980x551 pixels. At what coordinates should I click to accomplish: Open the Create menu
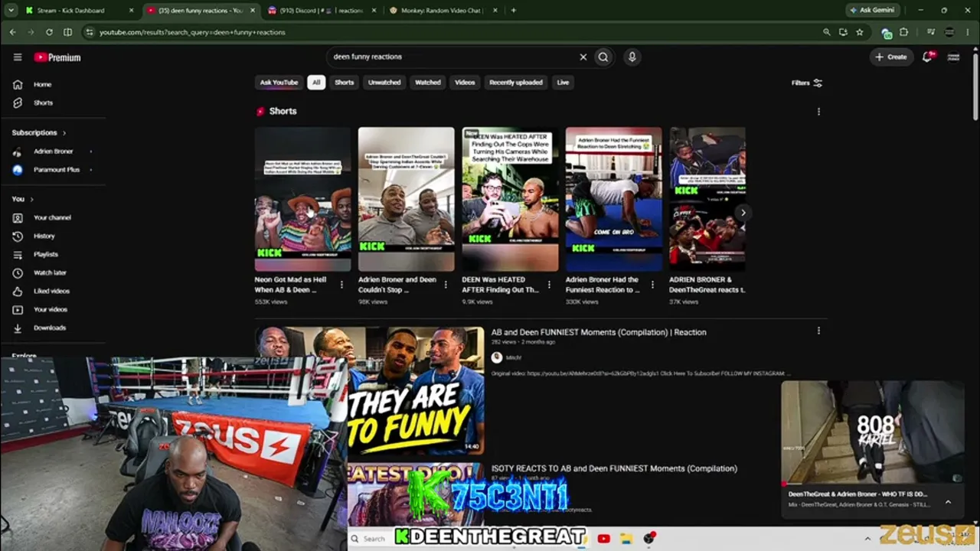pyautogui.click(x=891, y=57)
